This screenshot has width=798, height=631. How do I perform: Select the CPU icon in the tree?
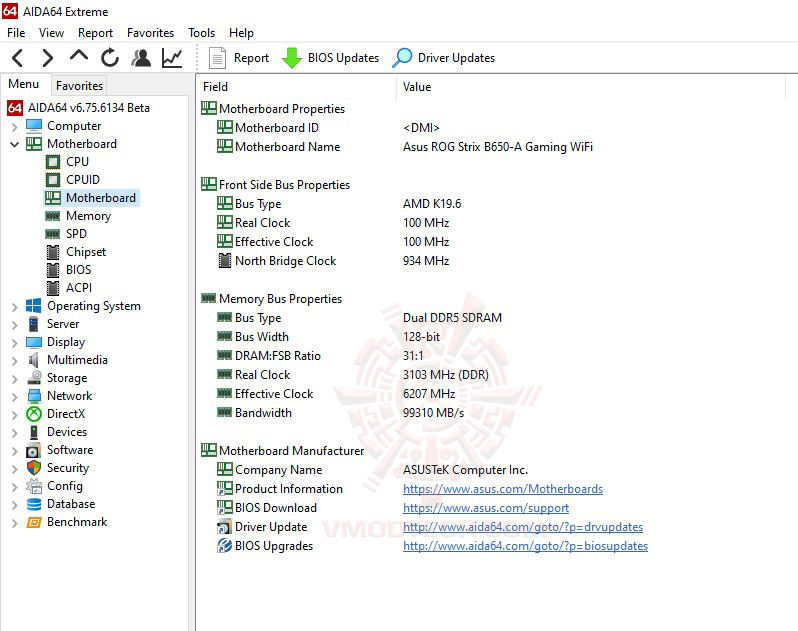point(52,162)
